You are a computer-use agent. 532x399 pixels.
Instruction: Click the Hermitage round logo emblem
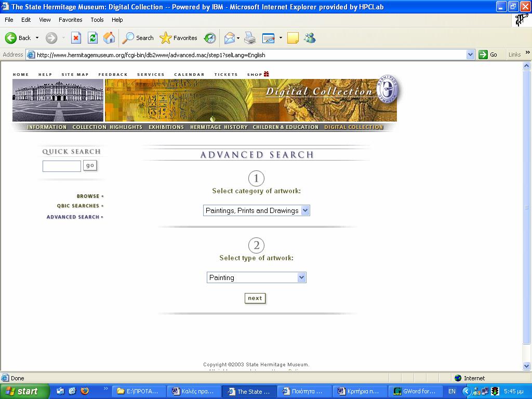pyautogui.click(x=388, y=89)
